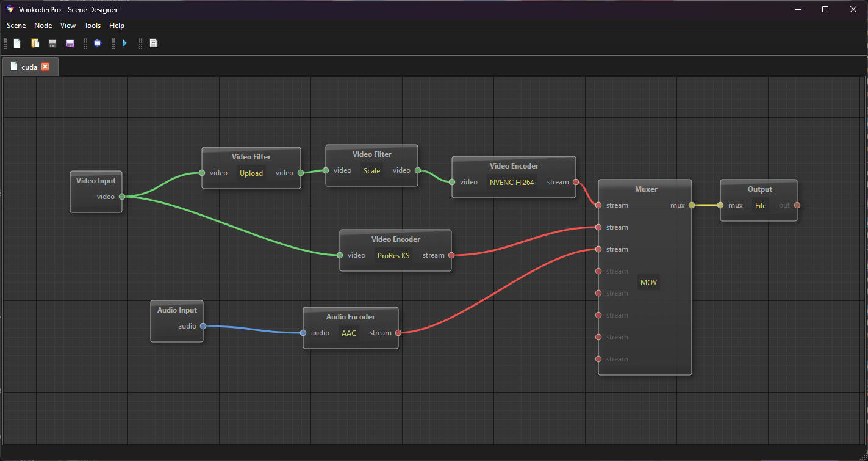Click the ProRes KS encoder label
The width and height of the screenshot is (868, 461).
(393, 255)
